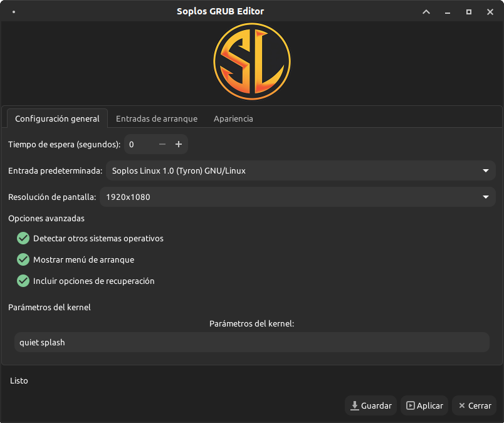Maximize the Soplos GRUB Editor window
The width and height of the screenshot is (504, 423).
coord(469,12)
